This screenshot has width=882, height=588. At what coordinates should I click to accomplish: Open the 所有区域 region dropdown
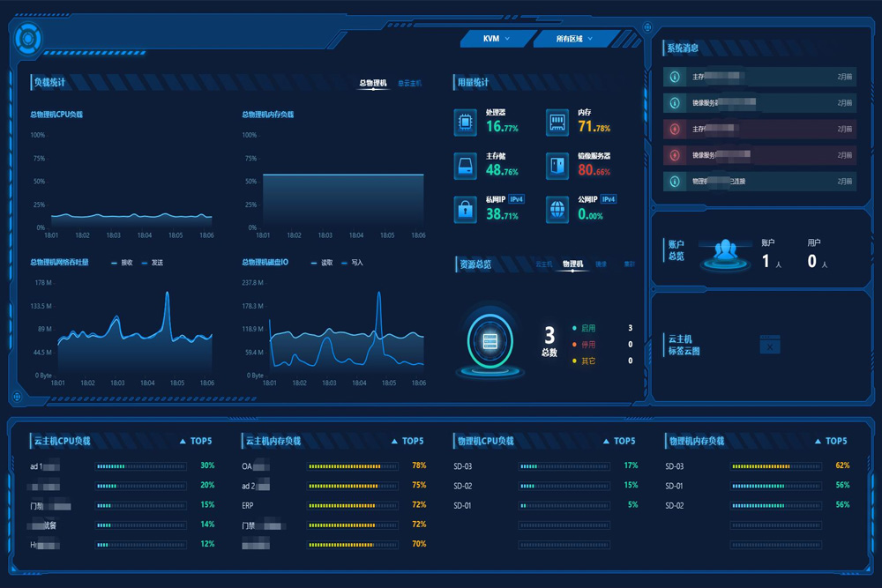tap(574, 39)
